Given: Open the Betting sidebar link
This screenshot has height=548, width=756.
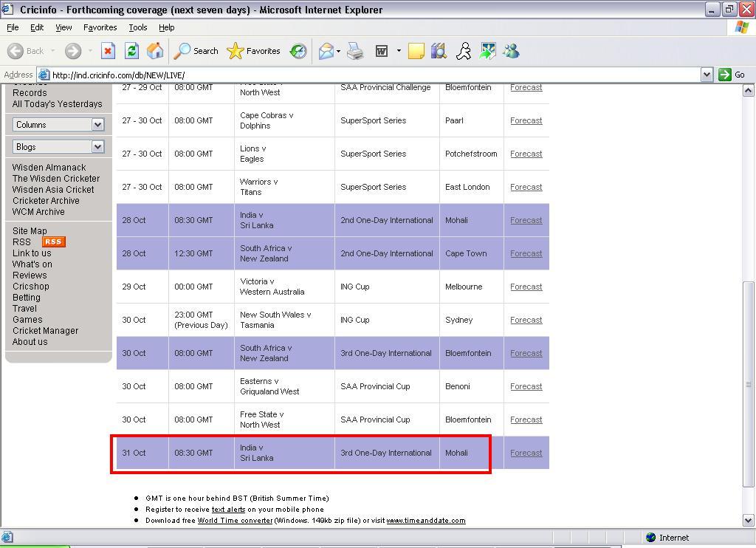Looking at the screenshot, I should (x=27, y=297).
